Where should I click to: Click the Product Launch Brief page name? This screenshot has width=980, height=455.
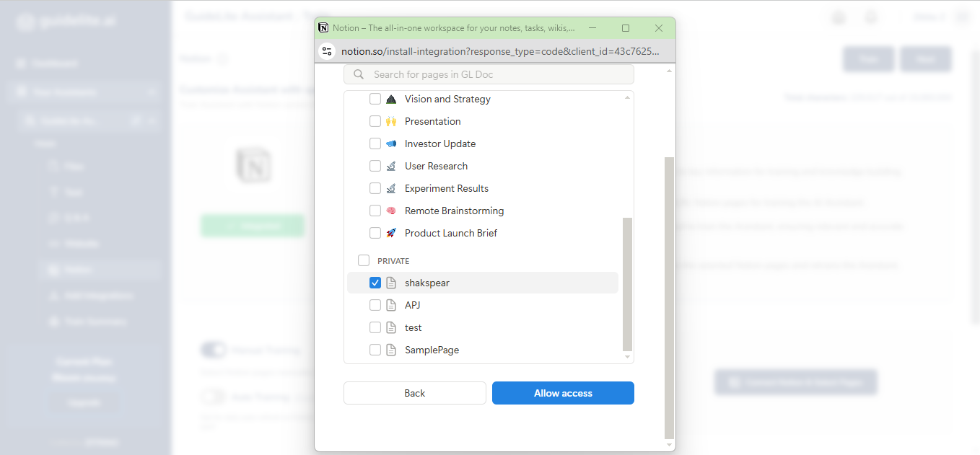451,233
